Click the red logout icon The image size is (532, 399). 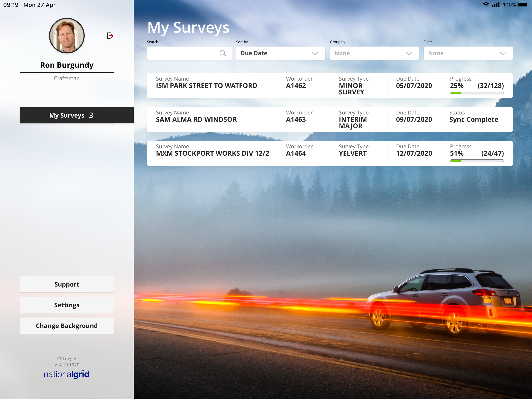click(x=110, y=36)
